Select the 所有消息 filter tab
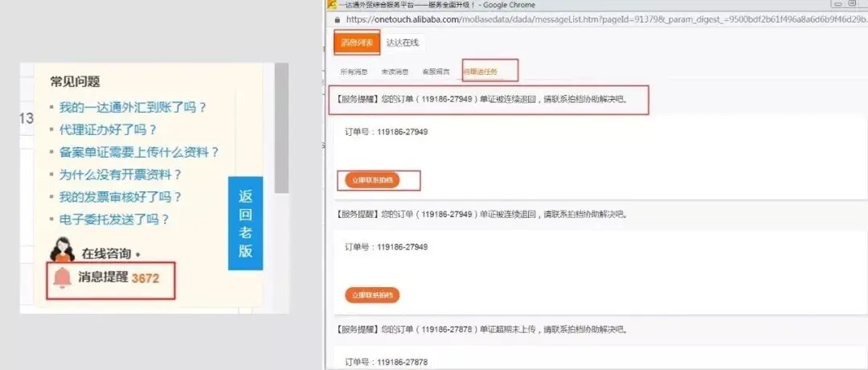Screen dimensions: 868x370 354,72
